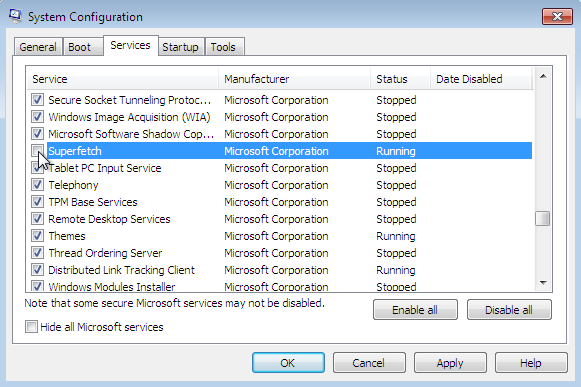
Task: Click Stopped status of Telephony row
Action: coord(396,185)
